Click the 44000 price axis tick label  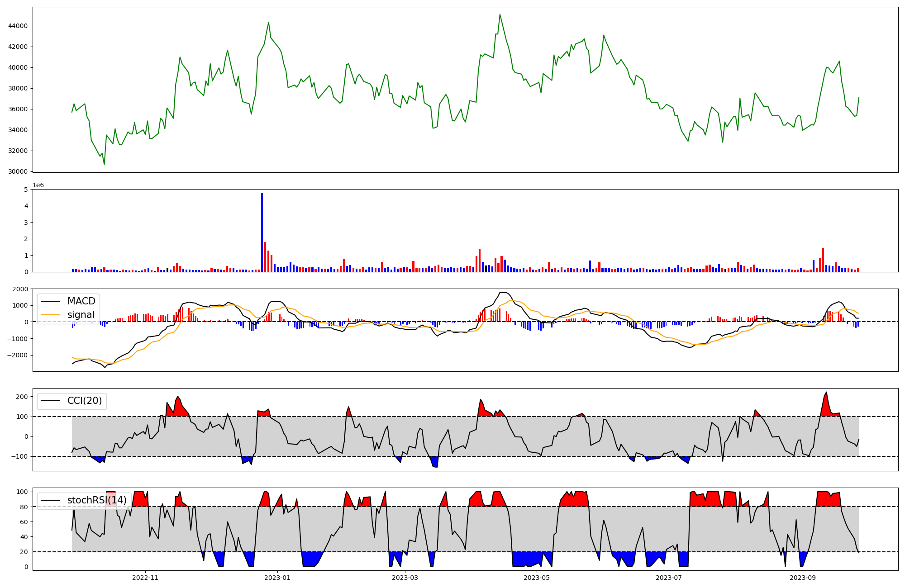[x=18, y=26]
